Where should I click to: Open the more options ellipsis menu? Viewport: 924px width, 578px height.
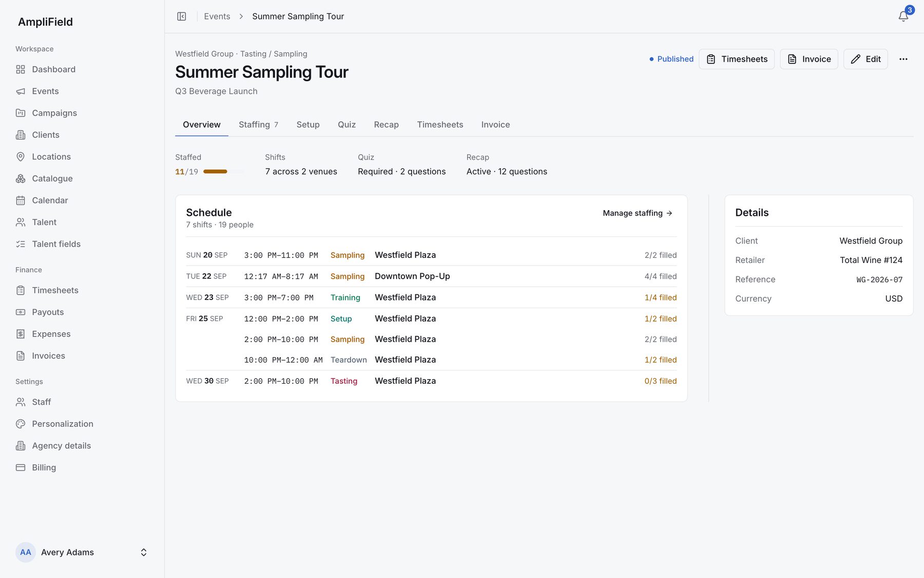[x=903, y=59]
